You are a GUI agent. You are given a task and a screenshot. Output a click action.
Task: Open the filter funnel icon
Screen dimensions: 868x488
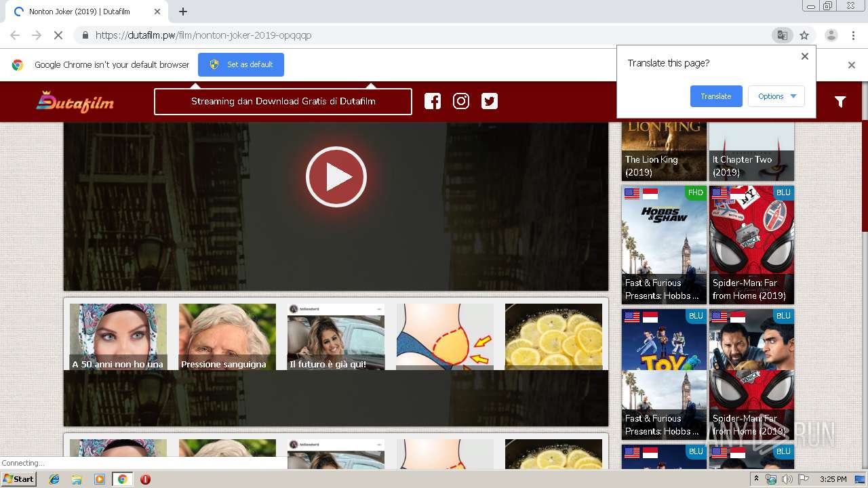click(x=840, y=102)
